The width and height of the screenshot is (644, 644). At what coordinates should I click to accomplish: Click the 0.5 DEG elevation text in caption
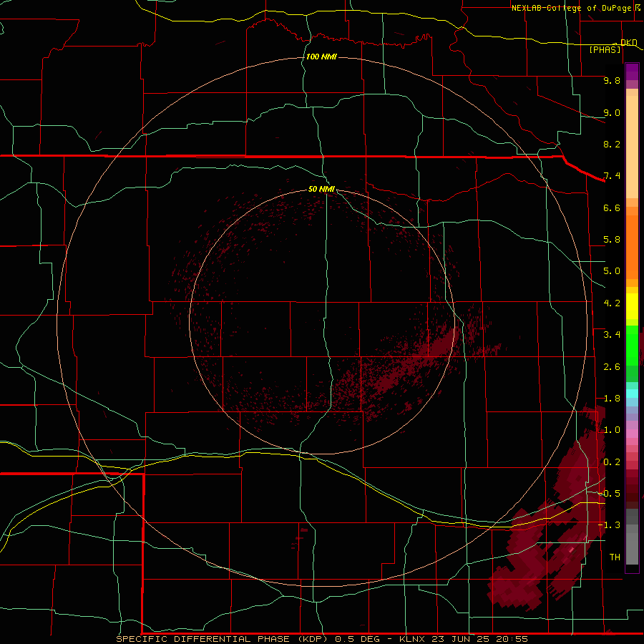359,639
